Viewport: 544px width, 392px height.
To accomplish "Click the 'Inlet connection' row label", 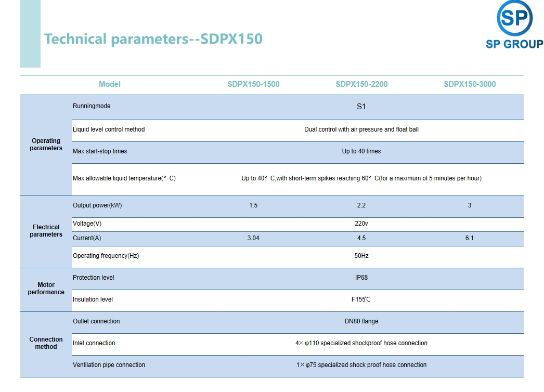I will tap(94, 343).
